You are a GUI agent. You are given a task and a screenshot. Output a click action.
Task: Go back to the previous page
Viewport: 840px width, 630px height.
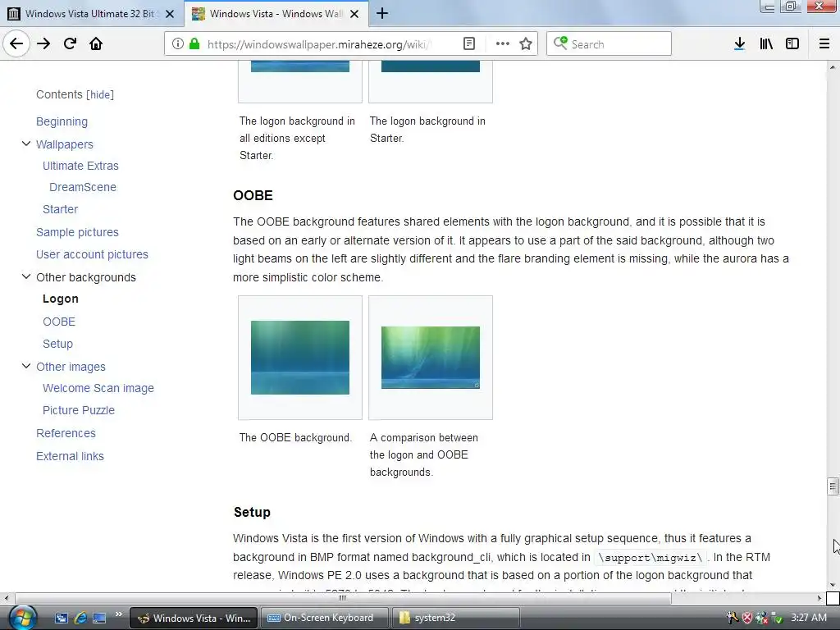tap(16, 44)
